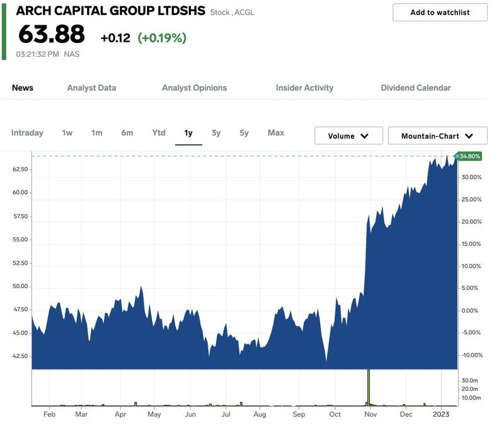This screenshot has height=425, width=504.
Task: Open the News tab
Action: [x=23, y=88]
